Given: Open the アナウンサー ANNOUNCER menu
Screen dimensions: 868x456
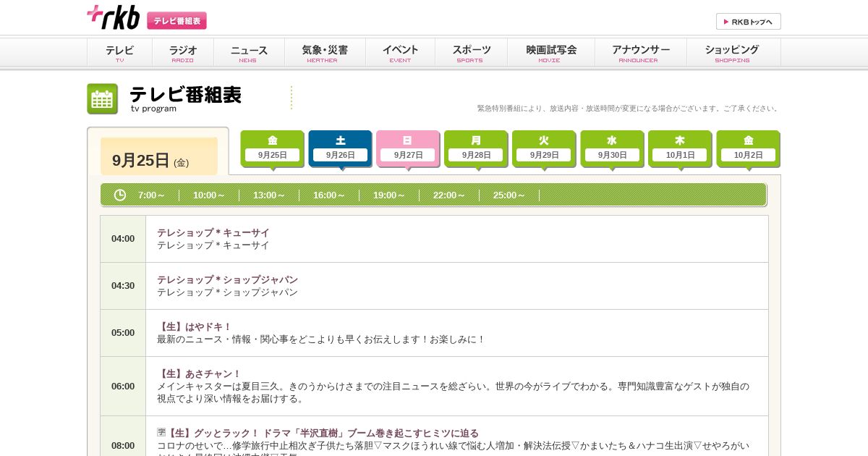Looking at the screenshot, I should (x=641, y=53).
